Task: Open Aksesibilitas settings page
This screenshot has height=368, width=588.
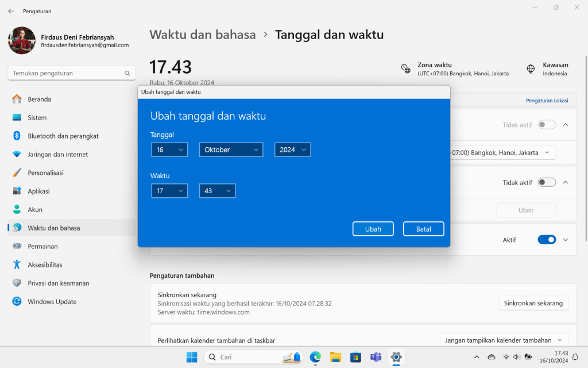Action: pos(45,265)
